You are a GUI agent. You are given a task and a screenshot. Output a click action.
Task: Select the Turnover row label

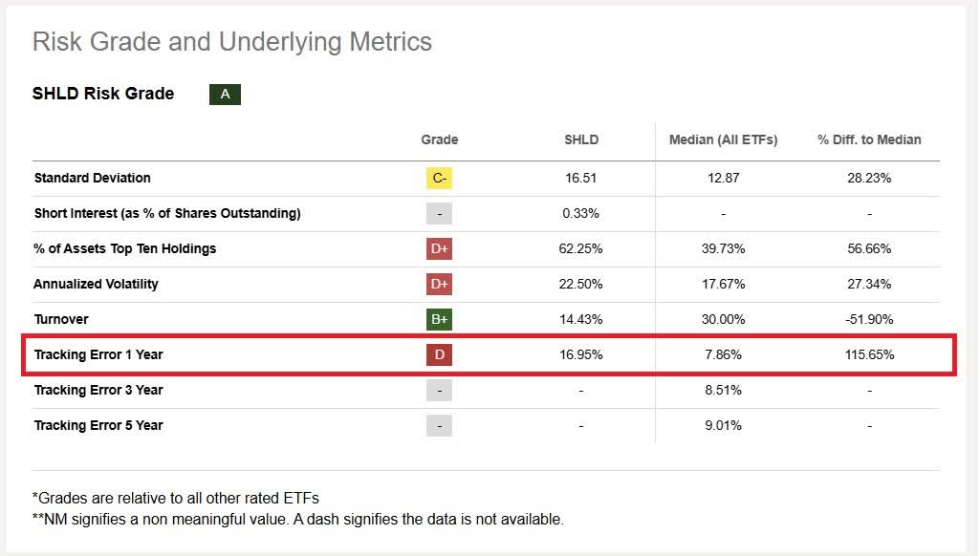pyautogui.click(x=61, y=319)
